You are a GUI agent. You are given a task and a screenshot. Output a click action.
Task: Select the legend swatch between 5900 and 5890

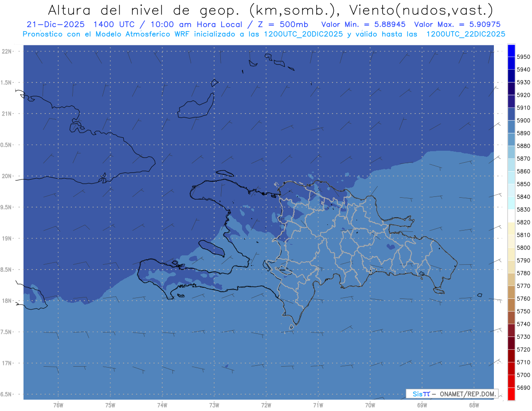coord(511,127)
